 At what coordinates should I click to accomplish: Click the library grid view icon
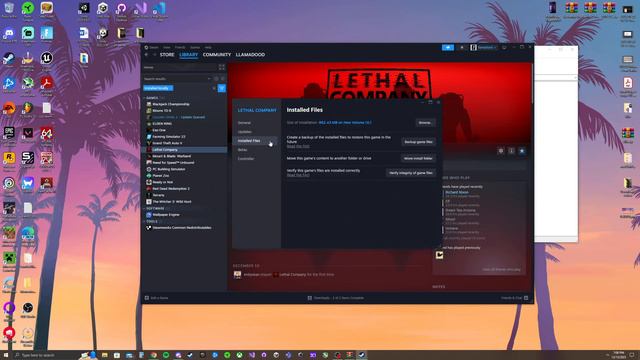(x=222, y=67)
